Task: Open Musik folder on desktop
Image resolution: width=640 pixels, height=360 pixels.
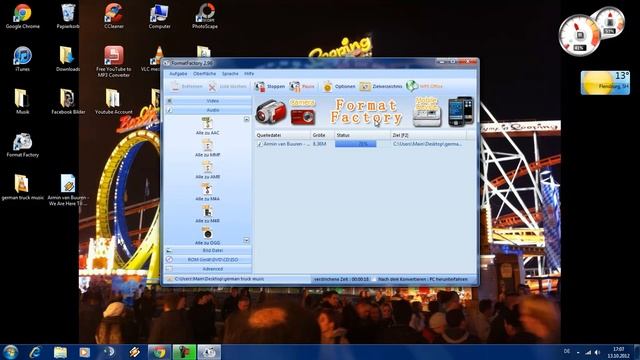Action: click(x=22, y=102)
